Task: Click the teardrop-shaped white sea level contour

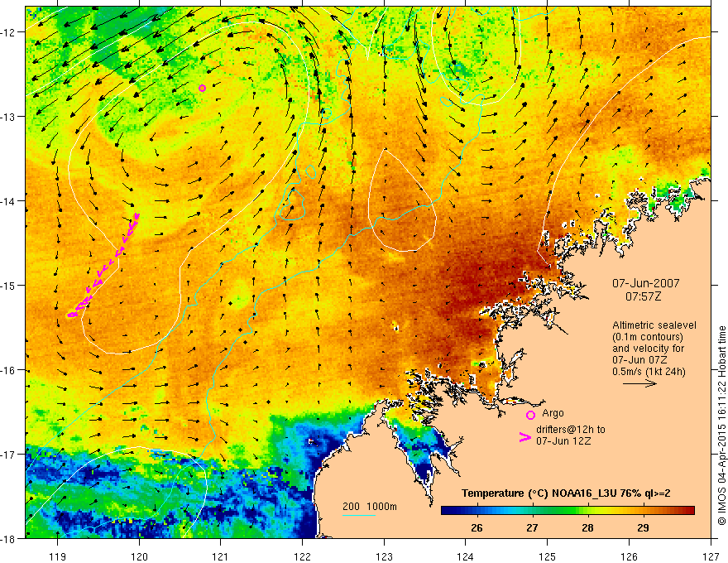Action: [x=402, y=200]
